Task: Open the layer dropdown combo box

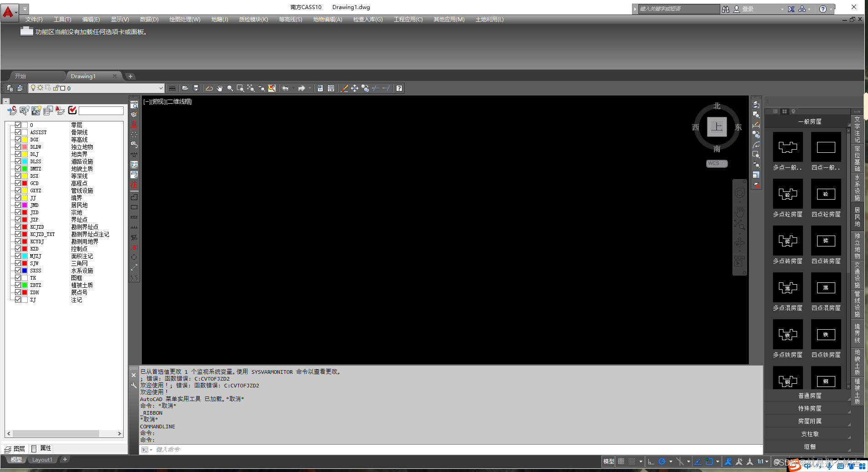Action: coord(161,88)
